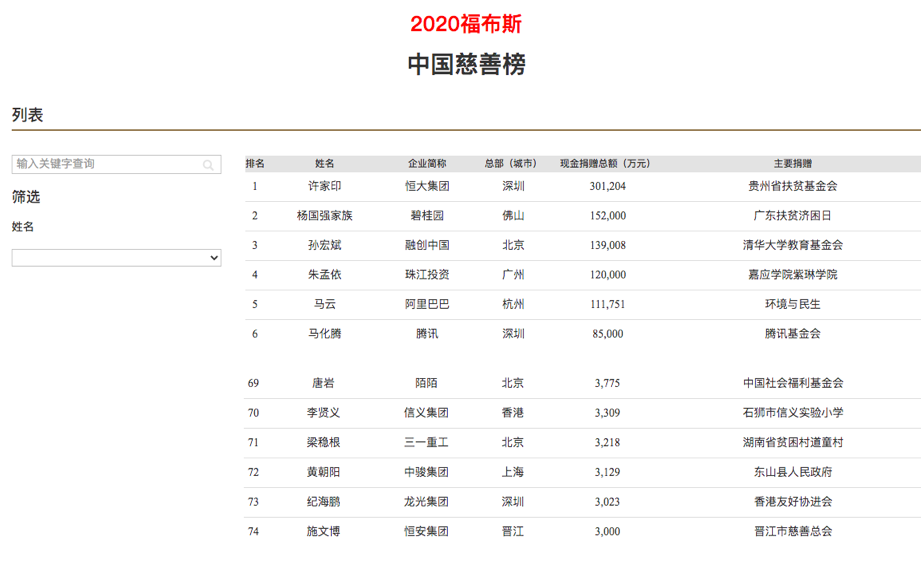Screen dimensions: 922x562
Task: Click recipient 嘉应学院紫琳学院
Action: [793, 275]
